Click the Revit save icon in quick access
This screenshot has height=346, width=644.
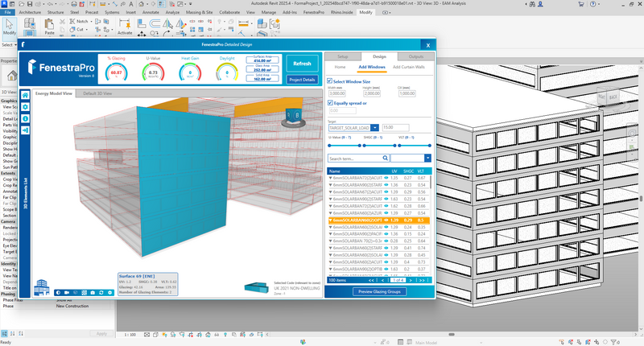point(30,4)
